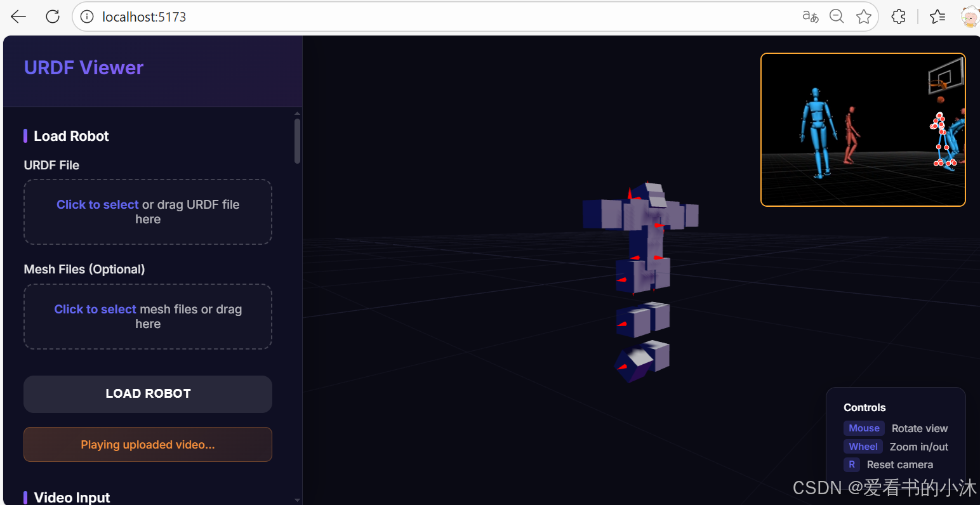Click the sidebar scroll down arrow
This screenshot has height=505, width=980.
(297, 500)
